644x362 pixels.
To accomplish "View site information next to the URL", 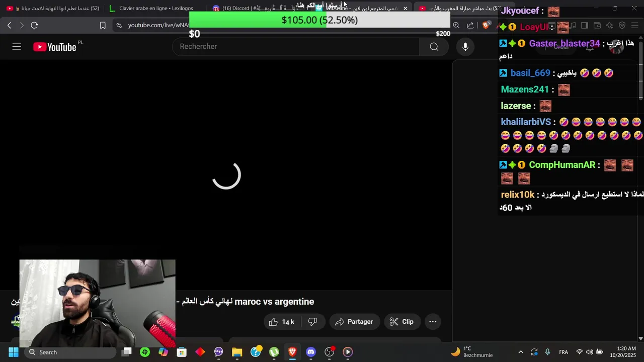I will (x=119, y=25).
